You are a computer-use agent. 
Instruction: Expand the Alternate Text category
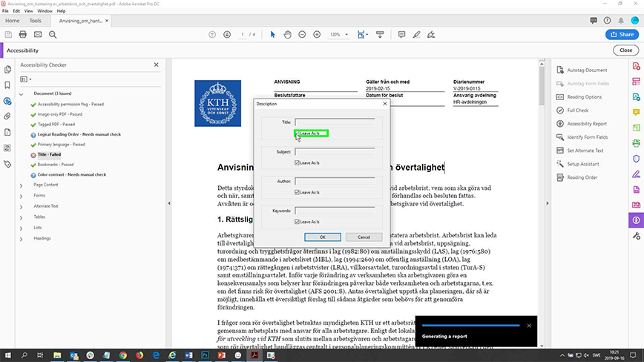(21, 205)
